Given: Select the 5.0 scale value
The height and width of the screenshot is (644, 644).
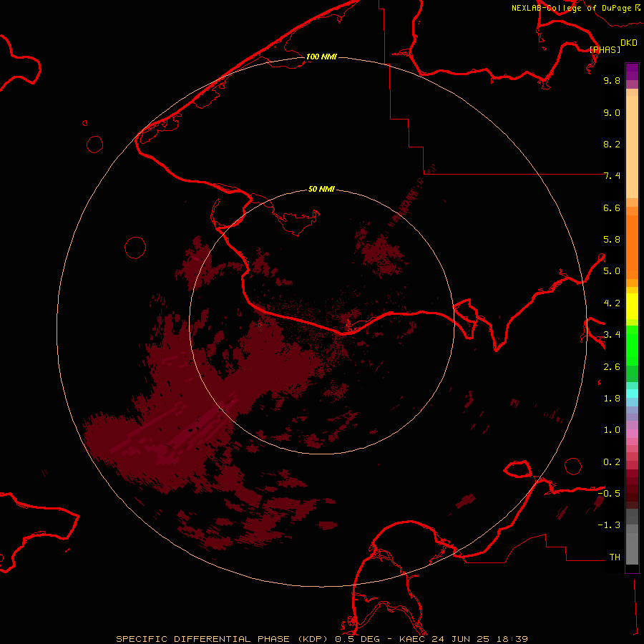Looking at the screenshot, I should (612, 271).
